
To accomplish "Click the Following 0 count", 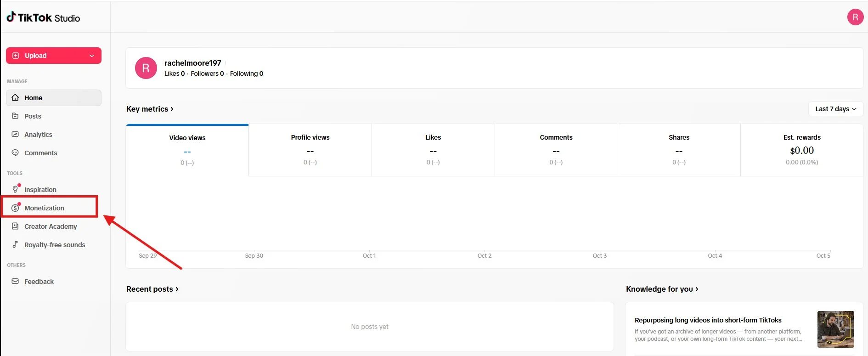I will point(247,73).
